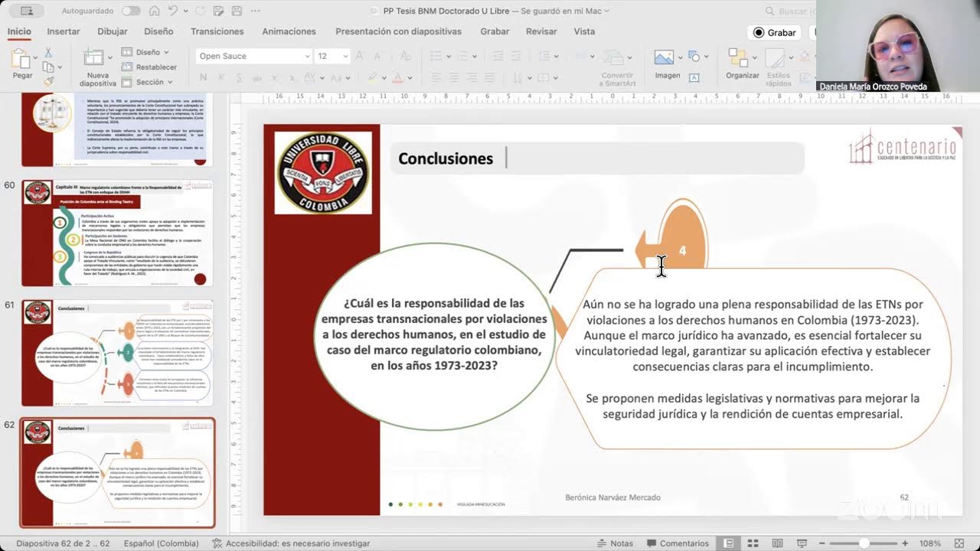Screen dimensions: 980x551
Task: Click the font color A icon
Action: tap(398, 77)
